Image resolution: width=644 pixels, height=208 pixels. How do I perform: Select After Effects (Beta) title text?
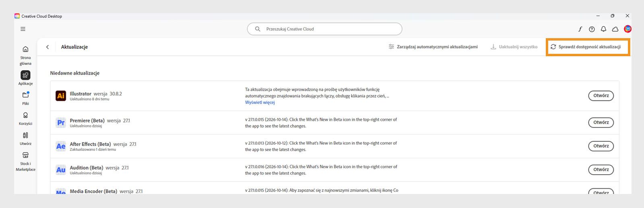pyautogui.click(x=91, y=144)
